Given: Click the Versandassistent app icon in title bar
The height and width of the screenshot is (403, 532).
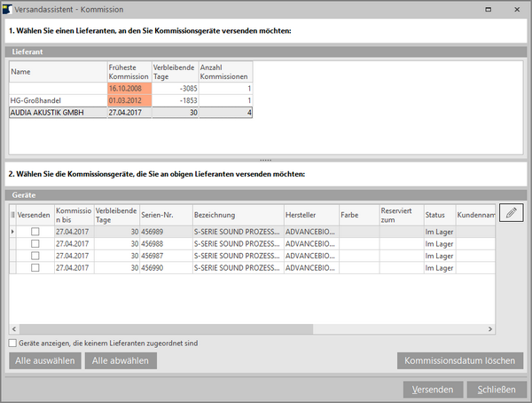Looking at the screenshot, I should coord(8,8).
